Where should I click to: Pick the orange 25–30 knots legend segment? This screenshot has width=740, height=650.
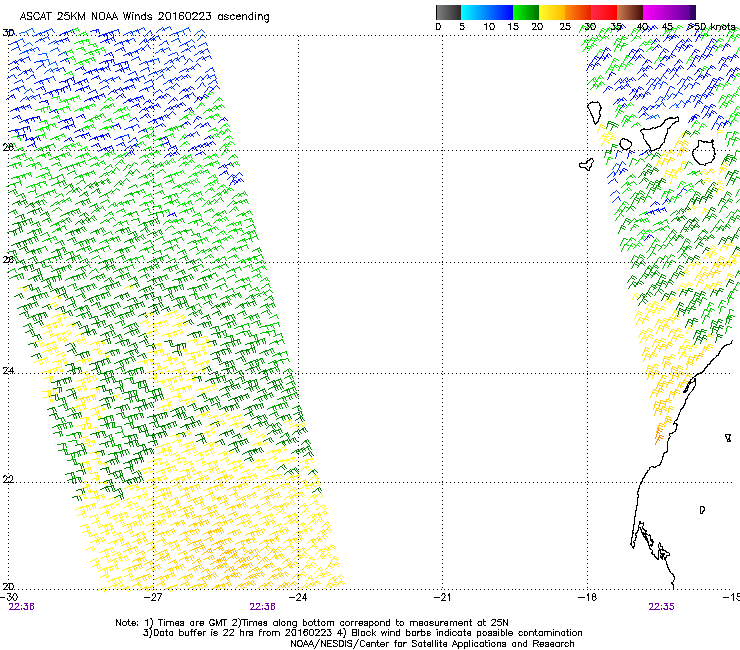pyautogui.click(x=578, y=12)
